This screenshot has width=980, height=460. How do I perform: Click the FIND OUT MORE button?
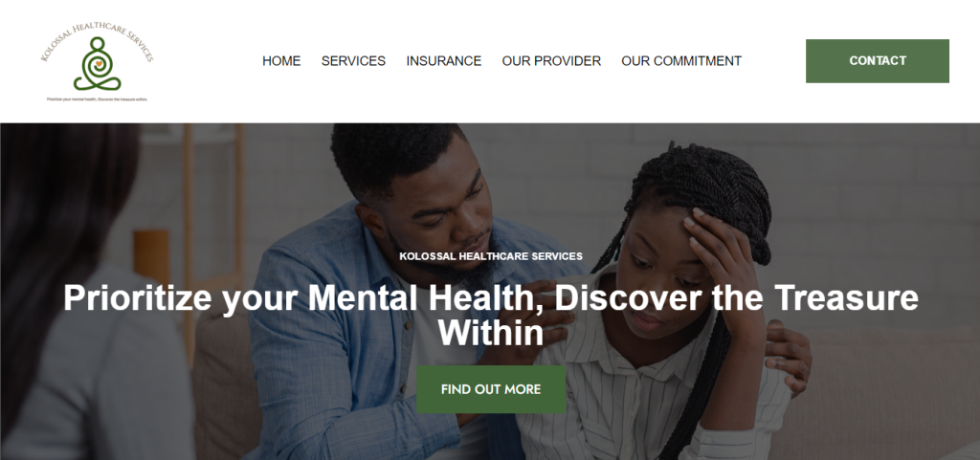[491, 389]
